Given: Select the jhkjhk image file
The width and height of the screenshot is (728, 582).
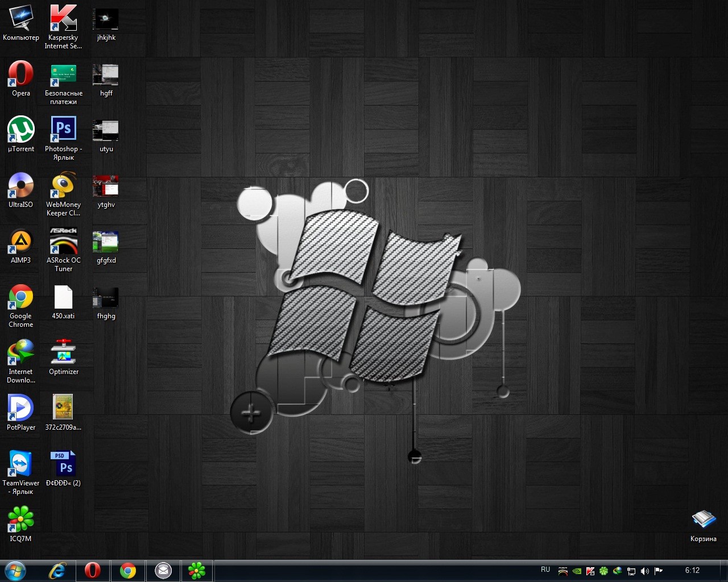Looking at the screenshot, I should pyautogui.click(x=106, y=24).
